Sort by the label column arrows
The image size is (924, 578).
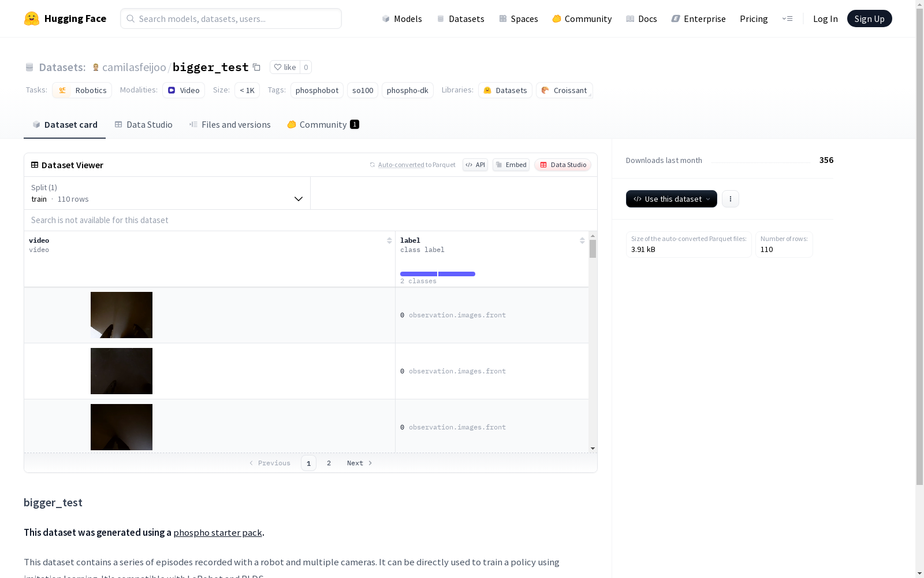(582, 240)
